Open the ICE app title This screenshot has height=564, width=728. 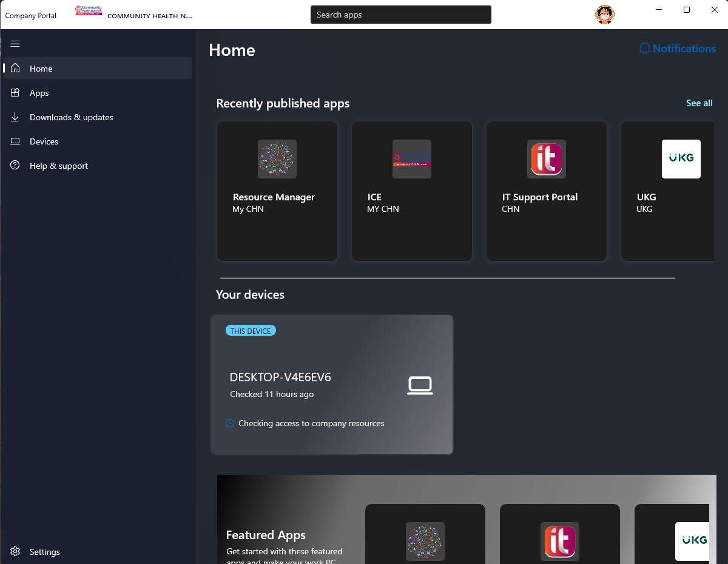[x=374, y=197]
